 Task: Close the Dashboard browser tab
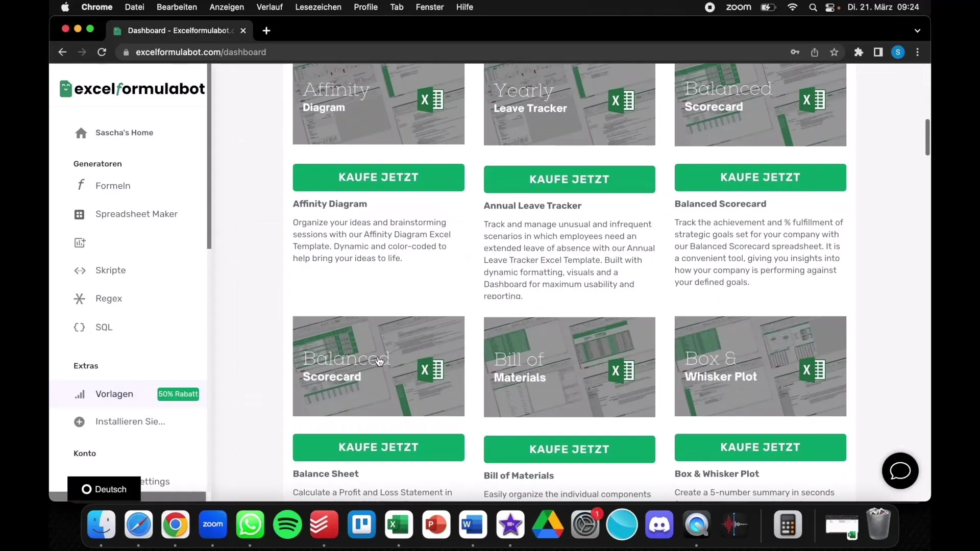point(243,31)
